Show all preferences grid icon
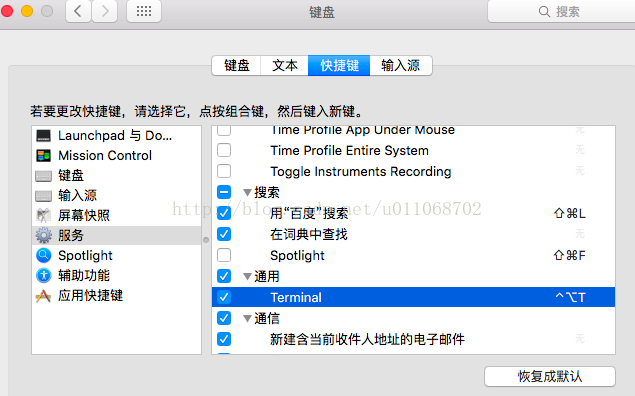The image size is (635, 396). click(144, 11)
